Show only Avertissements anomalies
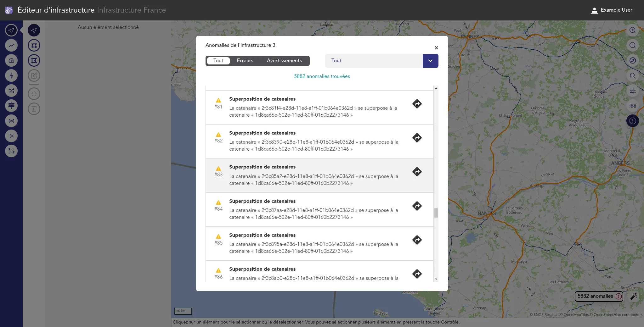 (284, 61)
